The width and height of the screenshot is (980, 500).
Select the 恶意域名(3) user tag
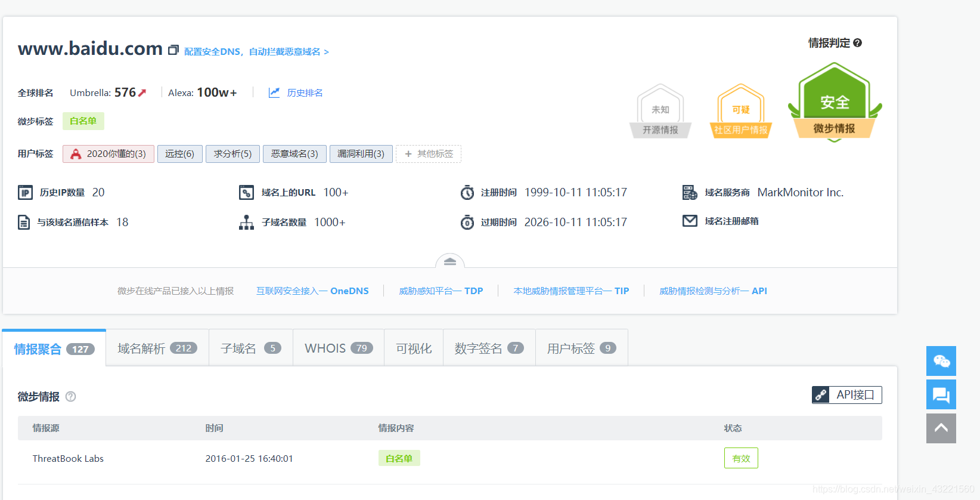tap(294, 154)
